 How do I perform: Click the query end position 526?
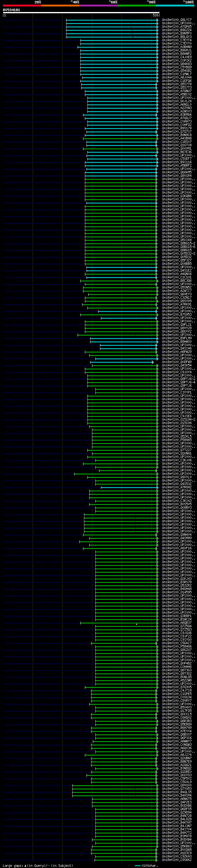click(x=155, y=15)
